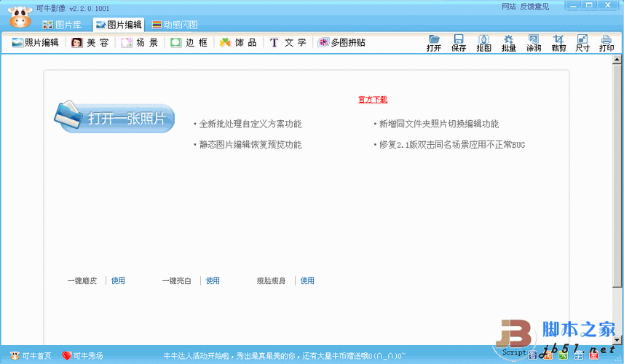Select the 裁剪 crop tool
624x364 pixels.
point(558,43)
